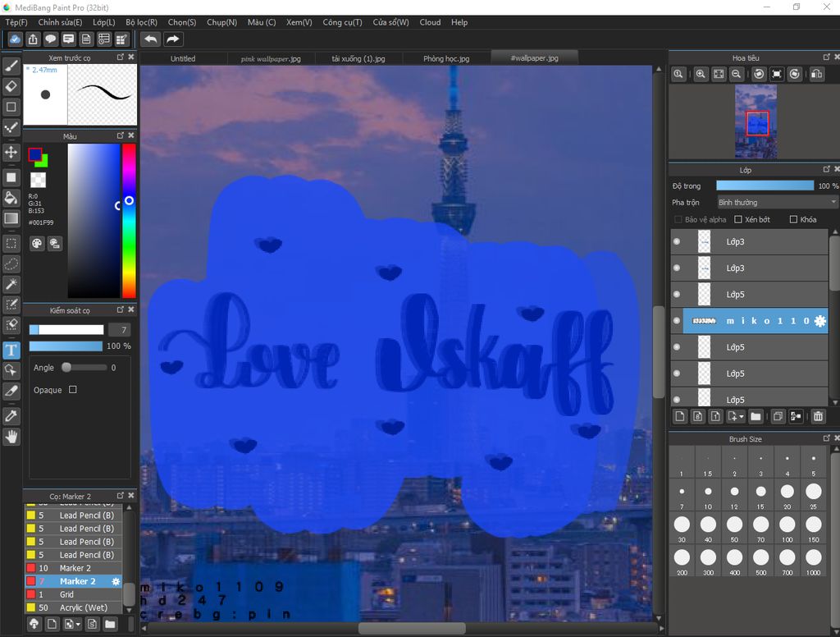
Task: Select the Acrylic (Wet) brush
Action: tap(73, 607)
